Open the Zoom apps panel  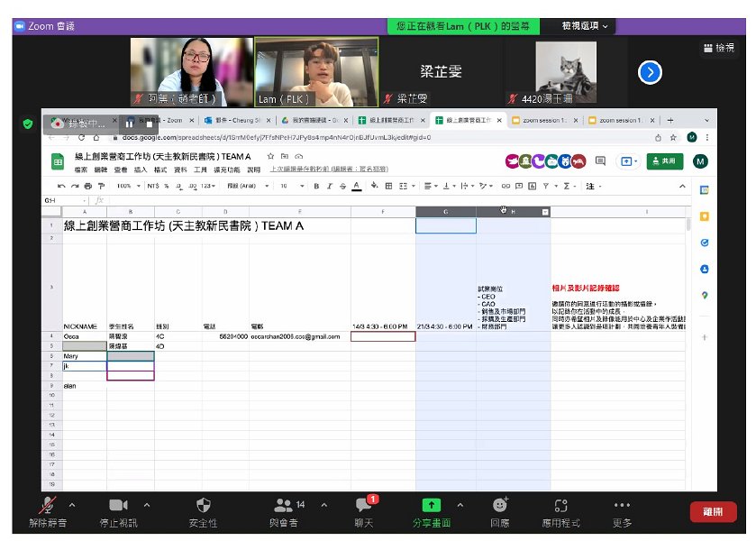click(x=560, y=511)
